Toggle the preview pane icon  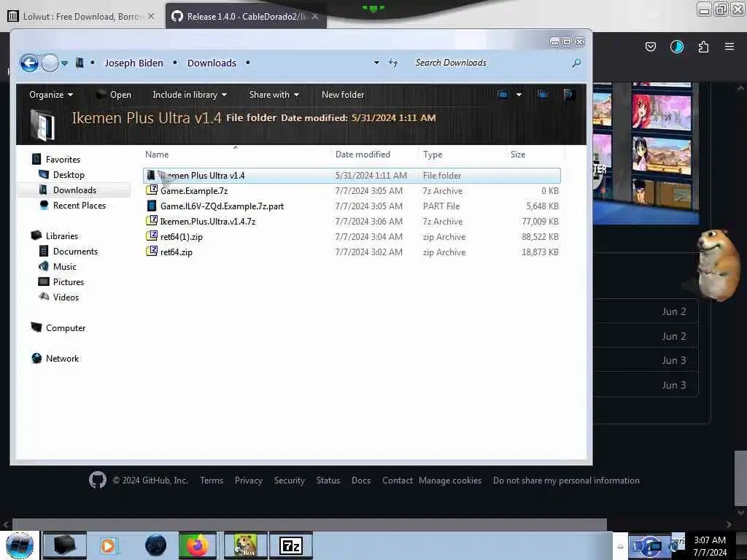pyautogui.click(x=543, y=95)
